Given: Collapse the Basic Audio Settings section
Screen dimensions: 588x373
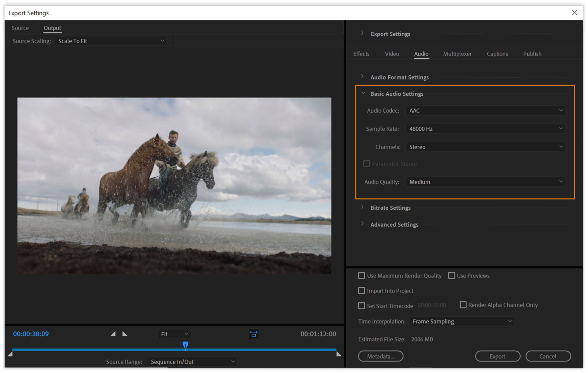Looking at the screenshot, I should coord(364,93).
